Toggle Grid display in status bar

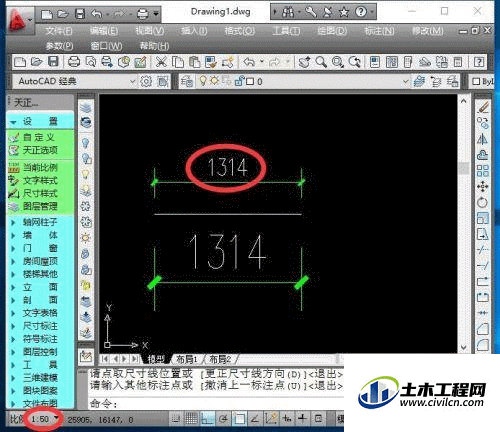click(191, 419)
